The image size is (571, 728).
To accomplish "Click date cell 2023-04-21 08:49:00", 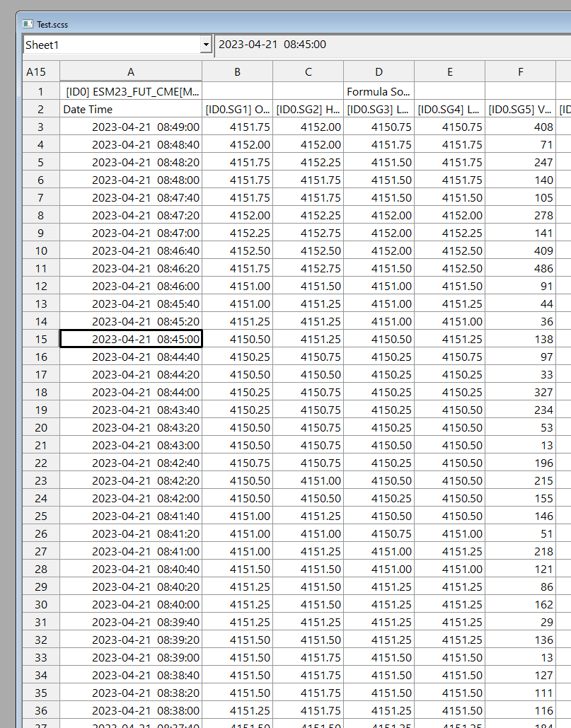I will (x=131, y=127).
